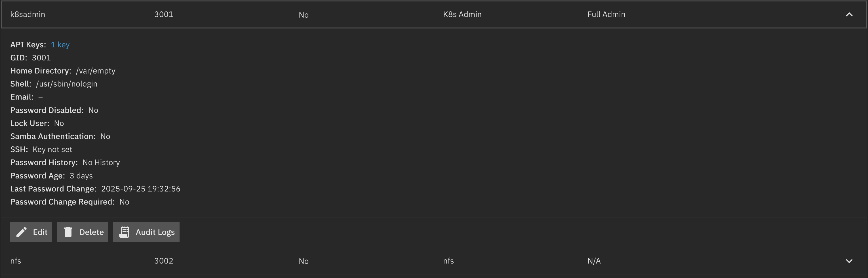Click the "No History" password history value
The width and height of the screenshot is (868, 278).
101,163
